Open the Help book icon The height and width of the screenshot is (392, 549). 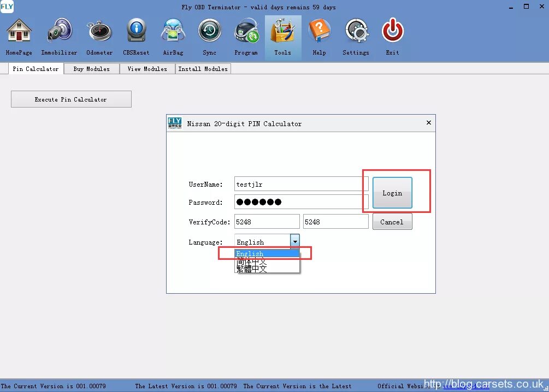[320, 31]
